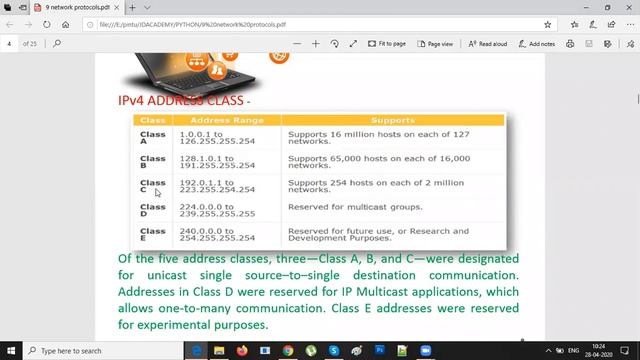Click the Class A cell
This screenshot has width=640, height=360.
pos(153,138)
